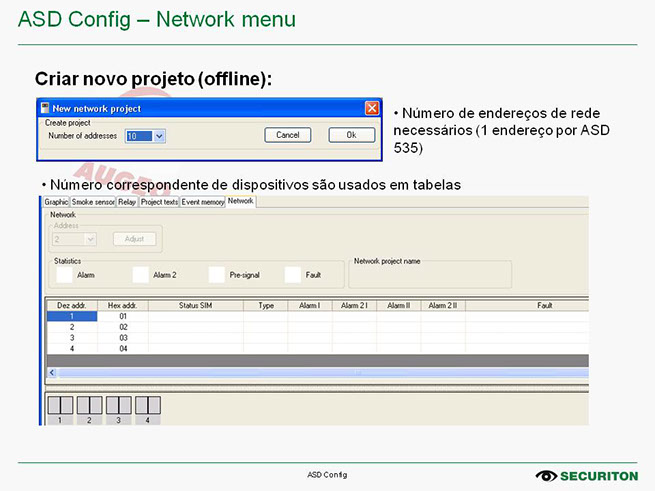
Task: Go to the Smoke sensor tab
Action: [93, 202]
